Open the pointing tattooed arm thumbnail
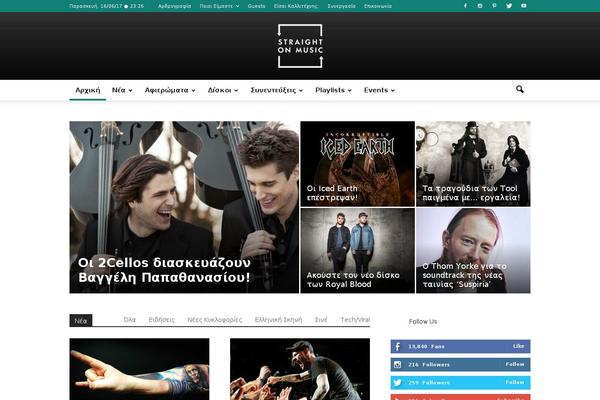The height and width of the screenshot is (400, 600). click(x=139, y=369)
